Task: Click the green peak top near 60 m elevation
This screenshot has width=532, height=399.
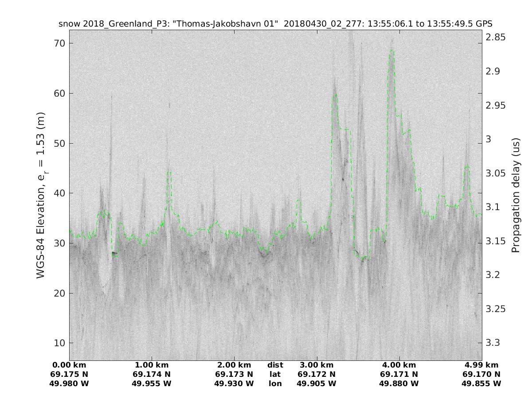Action: tap(335, 94)
